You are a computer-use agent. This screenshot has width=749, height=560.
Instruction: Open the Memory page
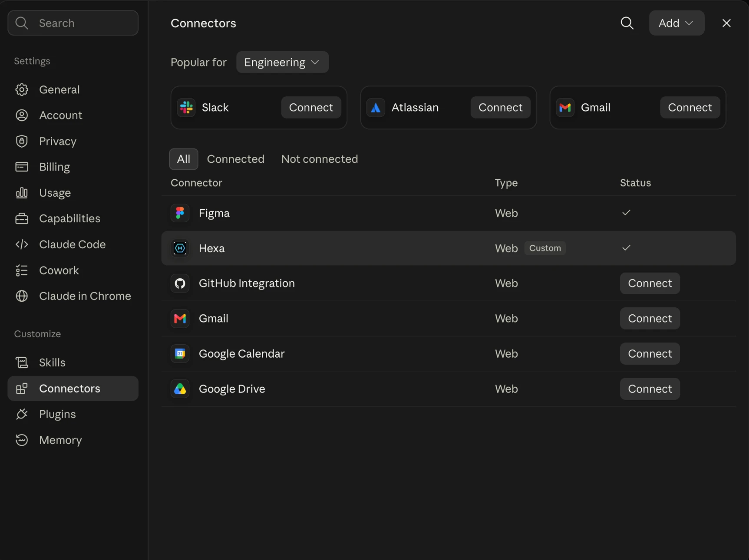[73, 440]
